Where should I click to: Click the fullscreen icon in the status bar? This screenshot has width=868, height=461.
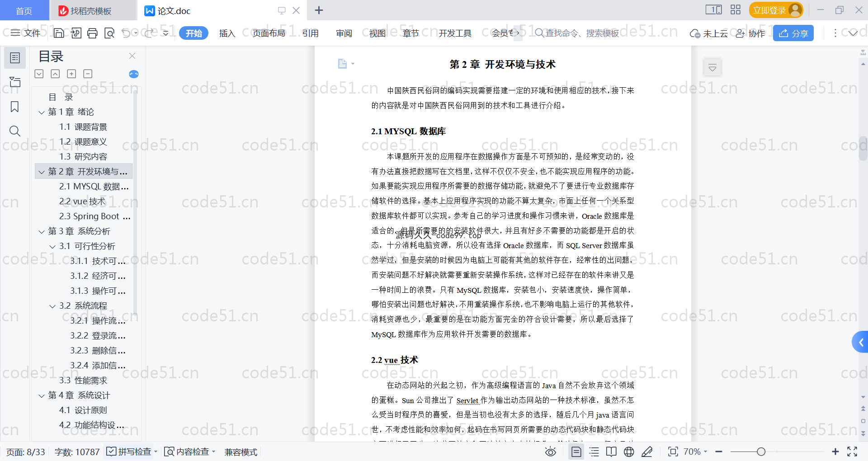point(852,452)
